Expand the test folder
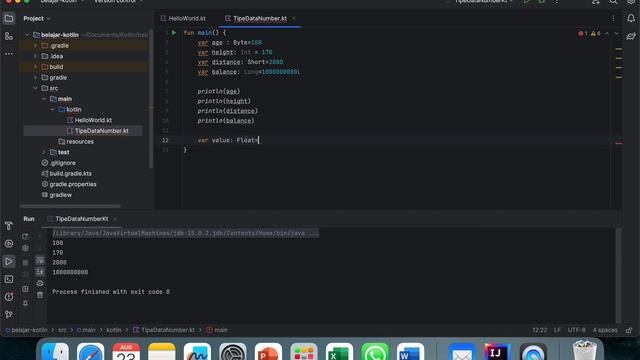Image resolution: width=640 pixels, height=360 pixels. pos(44,152)
